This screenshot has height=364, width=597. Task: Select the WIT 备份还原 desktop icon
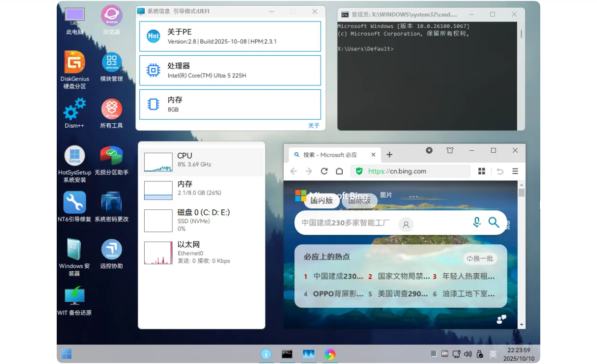point(75,301)
